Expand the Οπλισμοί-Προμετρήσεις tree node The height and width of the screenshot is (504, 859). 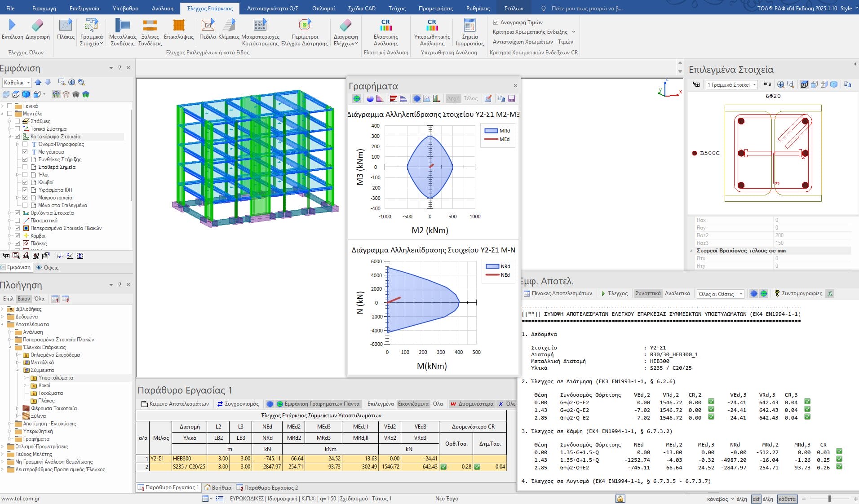coord(3,447)
